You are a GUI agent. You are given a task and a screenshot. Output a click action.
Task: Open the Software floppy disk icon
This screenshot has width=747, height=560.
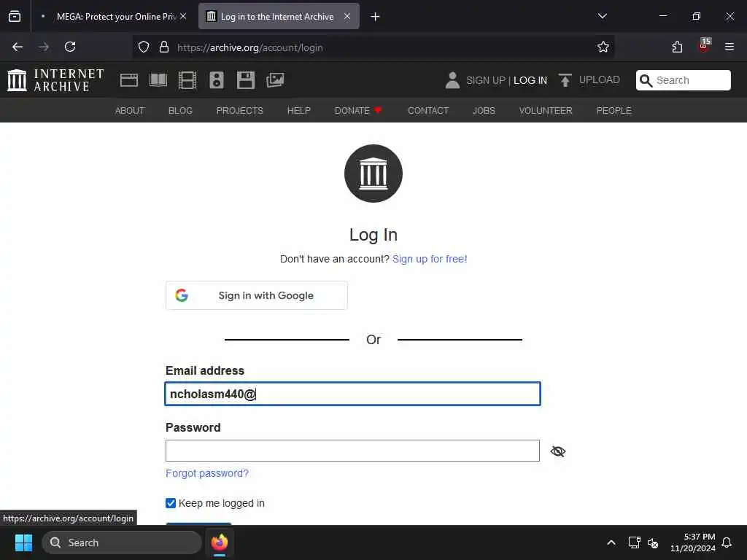click(246, 80)
